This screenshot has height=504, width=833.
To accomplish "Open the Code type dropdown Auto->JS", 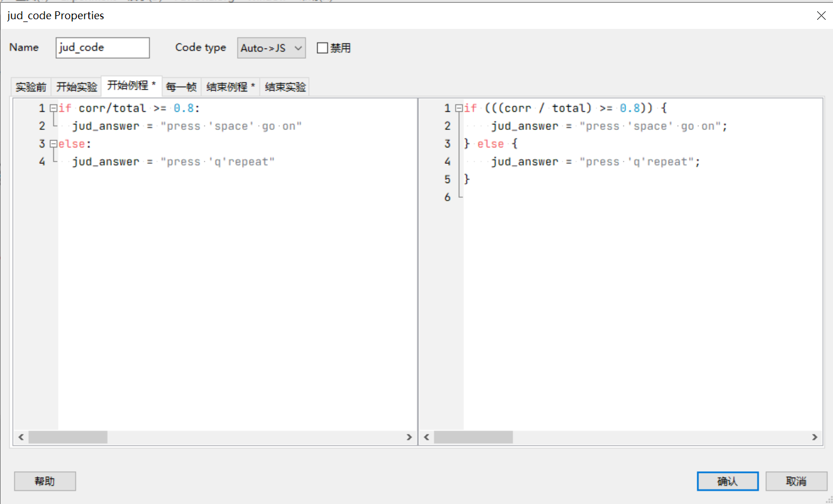I will 271,48.
